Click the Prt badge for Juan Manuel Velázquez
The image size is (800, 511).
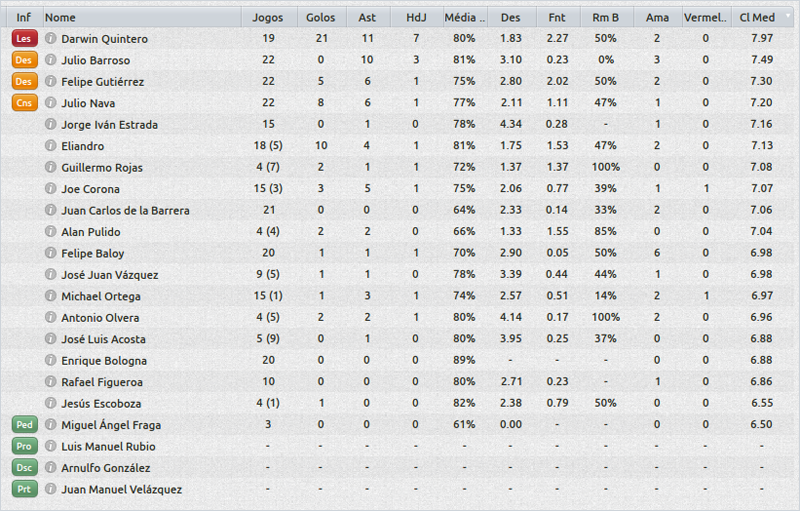(23, 489)
